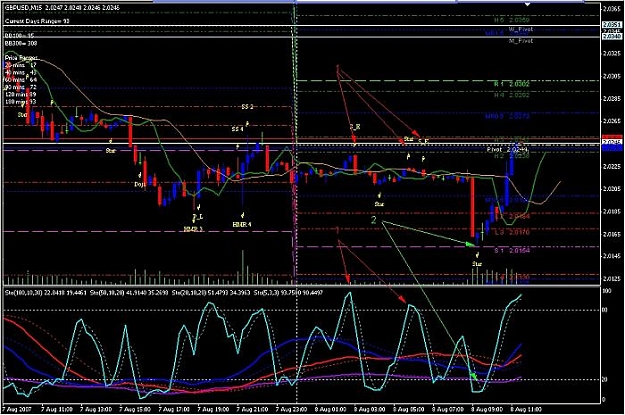Select the 'L 3 2.0176' level label
Image resolution: width=625 pixels, height=415 pixels.
512,232
